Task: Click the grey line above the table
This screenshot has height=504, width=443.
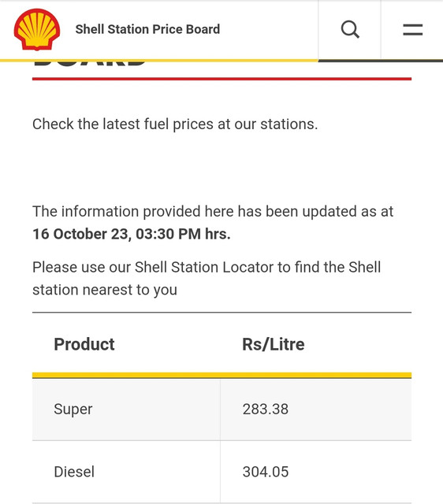Action: pos(221,312)
